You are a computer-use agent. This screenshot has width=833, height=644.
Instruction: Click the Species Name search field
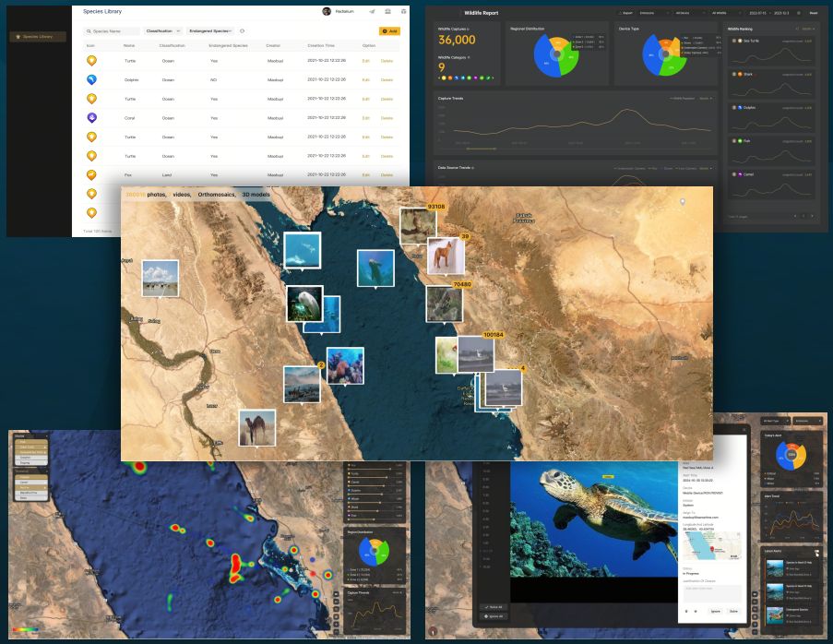[114, 31]
